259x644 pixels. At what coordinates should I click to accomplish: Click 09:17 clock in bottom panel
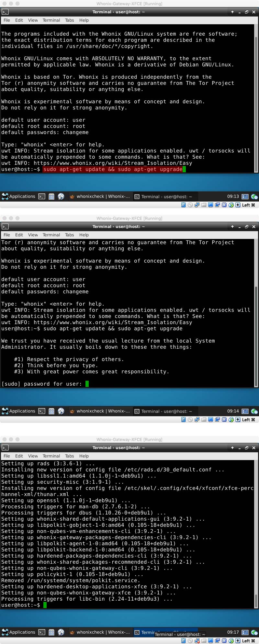[x=233, y=632]
